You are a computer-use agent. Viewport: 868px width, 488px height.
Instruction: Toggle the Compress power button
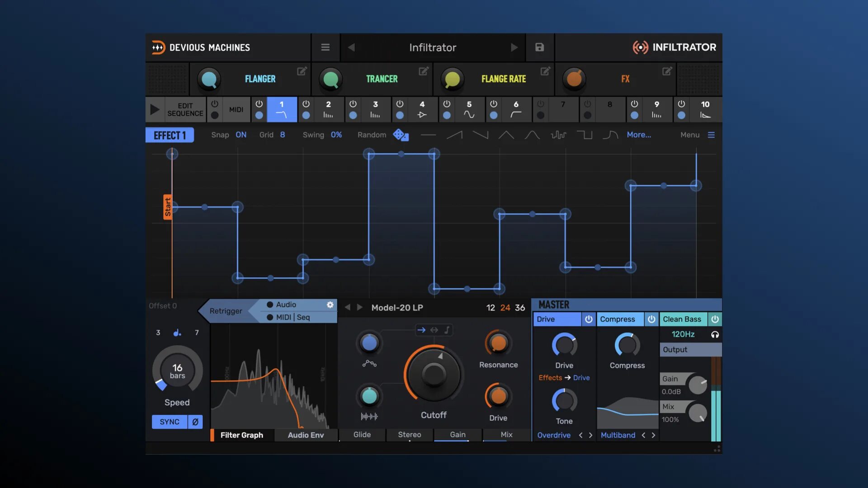point(651,319)
